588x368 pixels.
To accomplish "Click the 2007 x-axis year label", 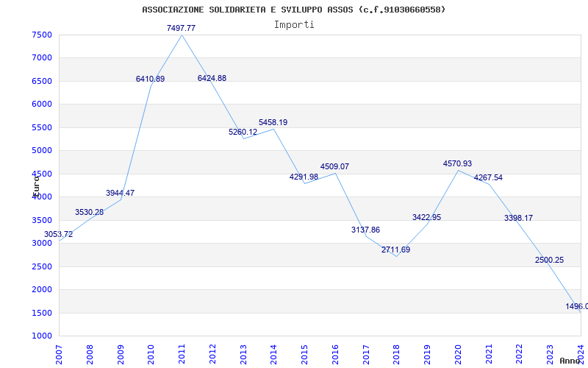I will click(x=59, y=354).
